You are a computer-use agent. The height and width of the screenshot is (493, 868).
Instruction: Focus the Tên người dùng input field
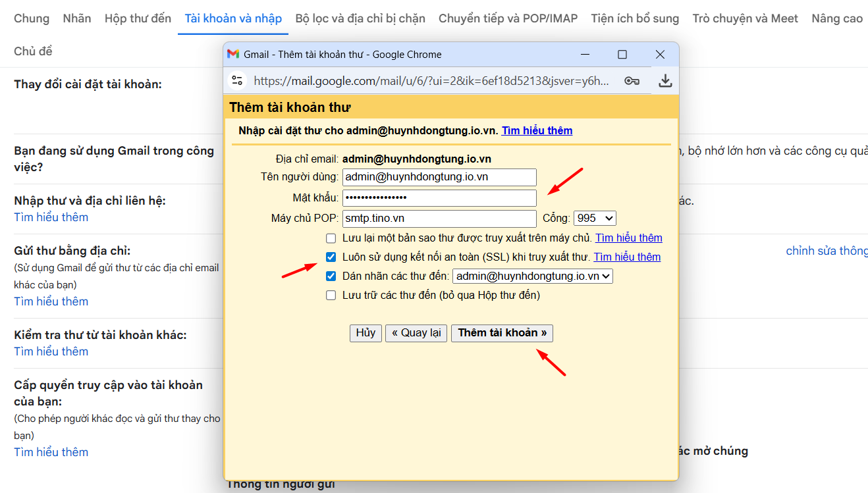tap(439, 177)
